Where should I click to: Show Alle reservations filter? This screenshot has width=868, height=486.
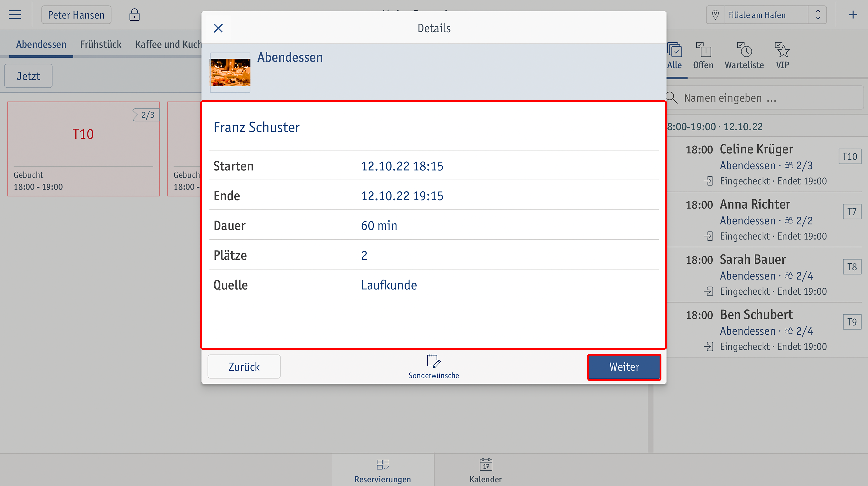675,56
